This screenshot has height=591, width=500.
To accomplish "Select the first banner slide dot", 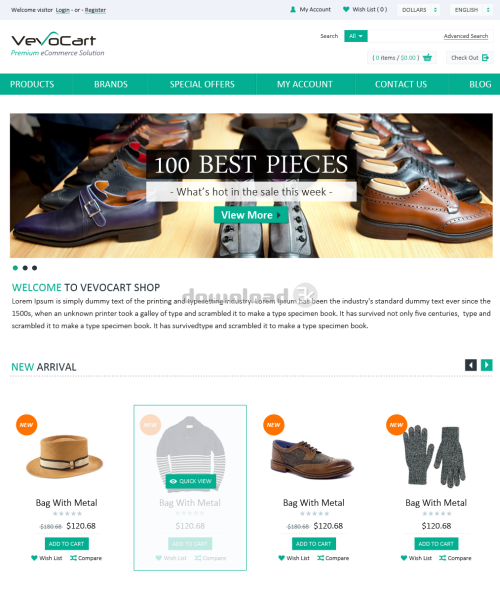I will (15, 268).
